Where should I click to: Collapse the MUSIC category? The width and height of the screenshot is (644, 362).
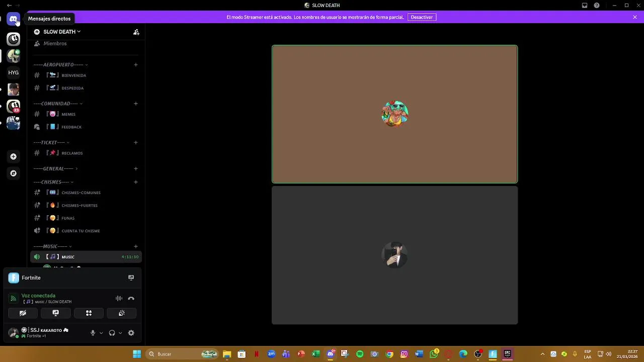(52, 246)
